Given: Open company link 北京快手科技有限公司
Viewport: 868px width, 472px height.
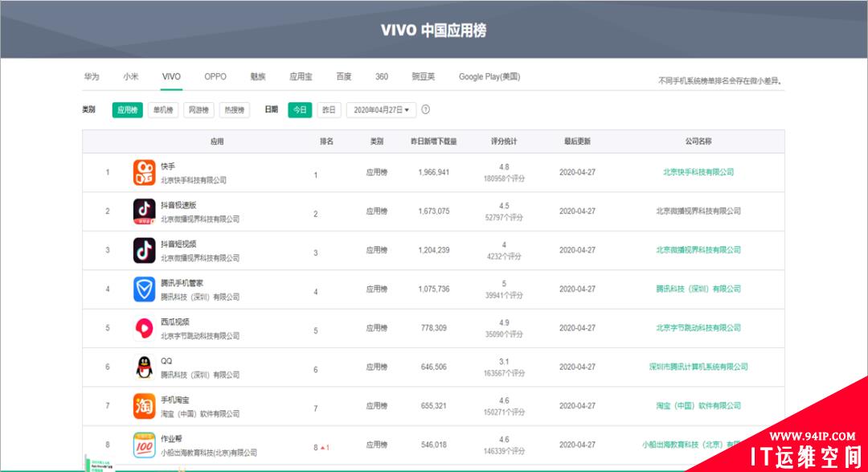Looking at the screenshot, I should (698, 172).
